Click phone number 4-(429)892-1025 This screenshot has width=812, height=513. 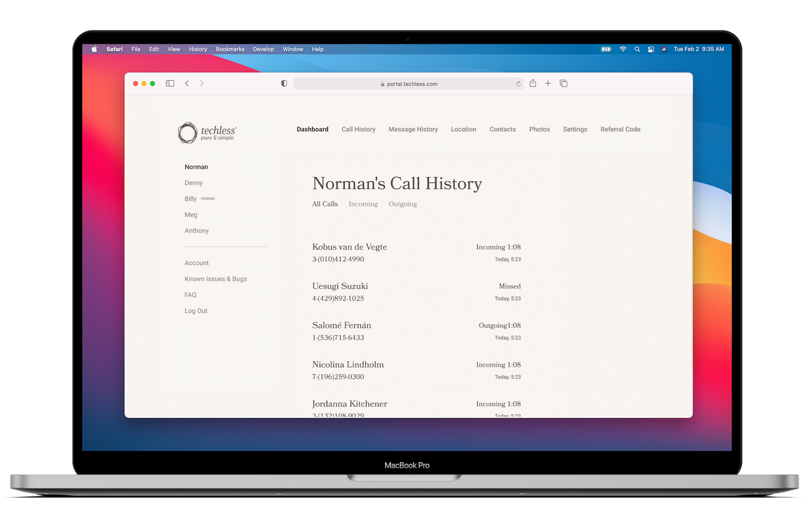click(x=338, y=298)
